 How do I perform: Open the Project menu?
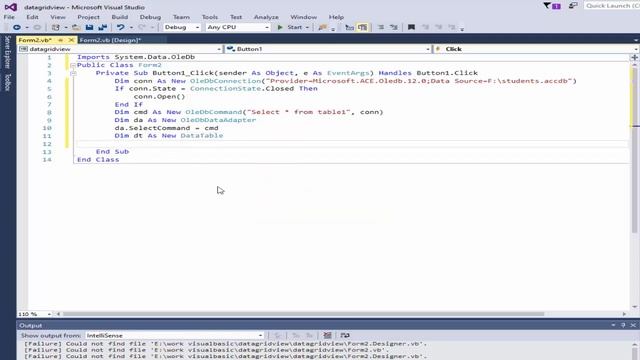pyautogui.click(x=88, y=17)
